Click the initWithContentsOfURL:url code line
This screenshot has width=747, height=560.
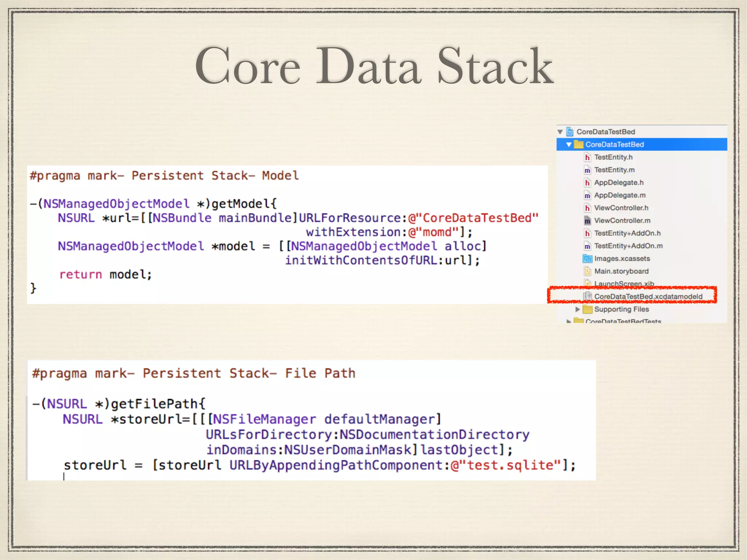[382, 260]
